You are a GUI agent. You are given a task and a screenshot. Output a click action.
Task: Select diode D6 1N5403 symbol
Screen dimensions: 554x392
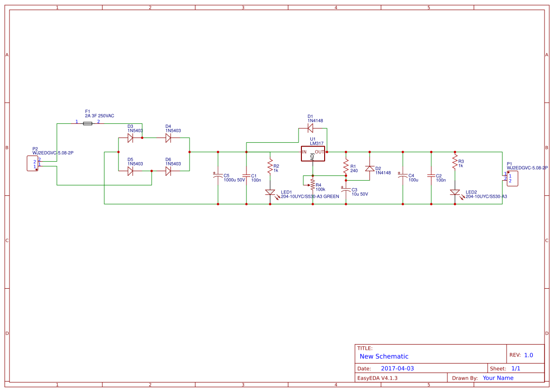168,171
